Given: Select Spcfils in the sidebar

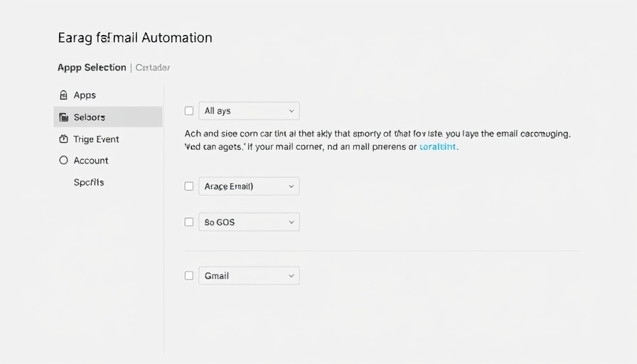Looking at the screenshot, I should [x=89, y=183].
